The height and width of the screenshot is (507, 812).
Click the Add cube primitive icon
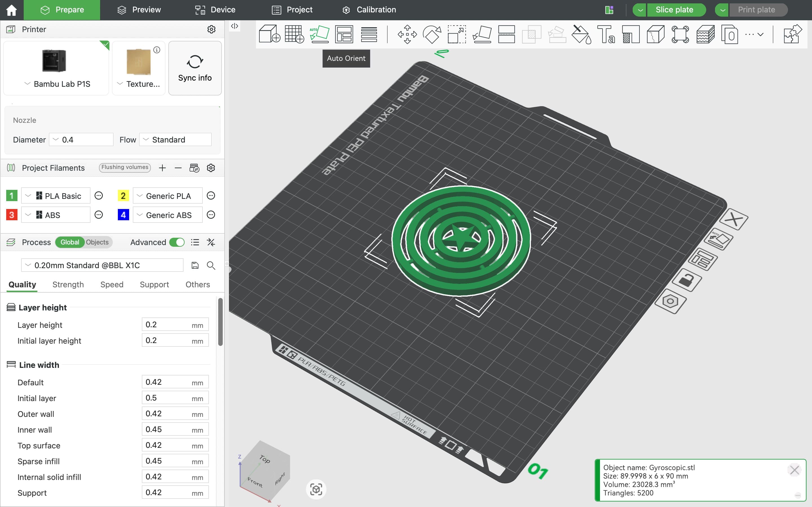click(269, 34)
